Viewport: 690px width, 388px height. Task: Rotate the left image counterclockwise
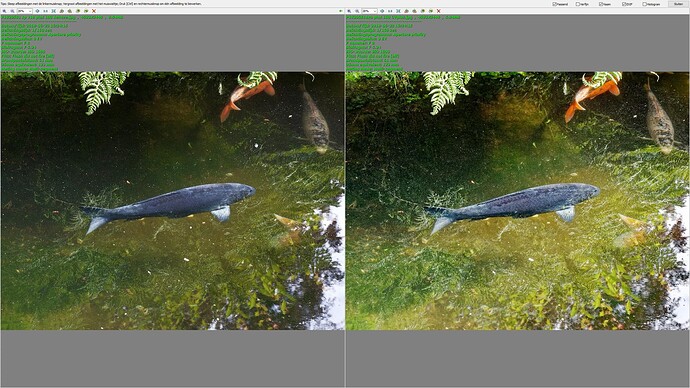(62, 11)
